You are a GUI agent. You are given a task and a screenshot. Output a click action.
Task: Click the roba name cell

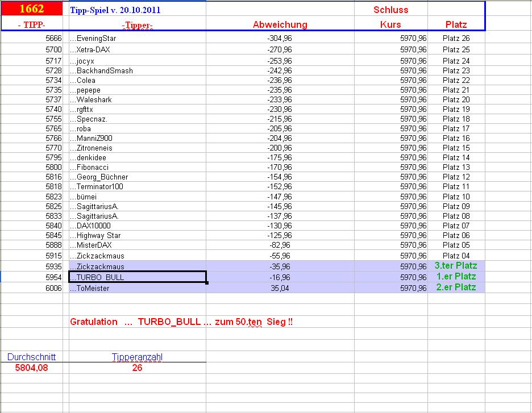point(138,128)
